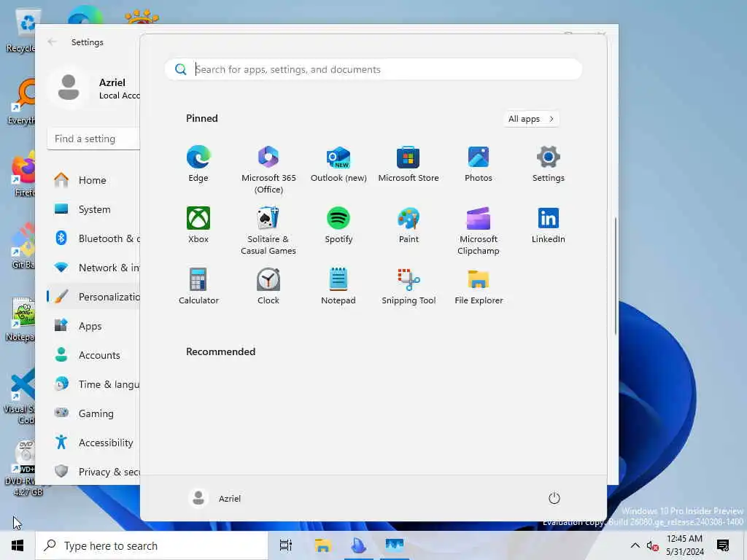The image size is (747, 560).
Task: Open Accessibility settings
Action: [x=93, y=443]
